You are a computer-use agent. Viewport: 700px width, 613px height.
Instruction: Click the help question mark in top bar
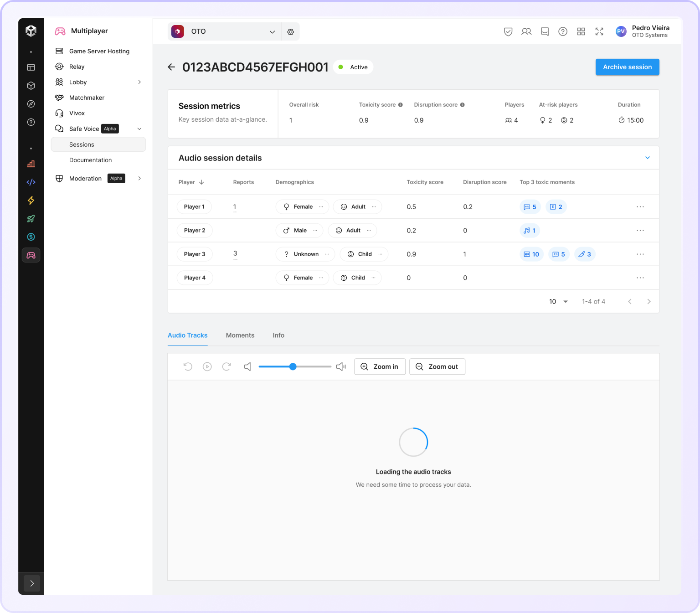[563, 31]
